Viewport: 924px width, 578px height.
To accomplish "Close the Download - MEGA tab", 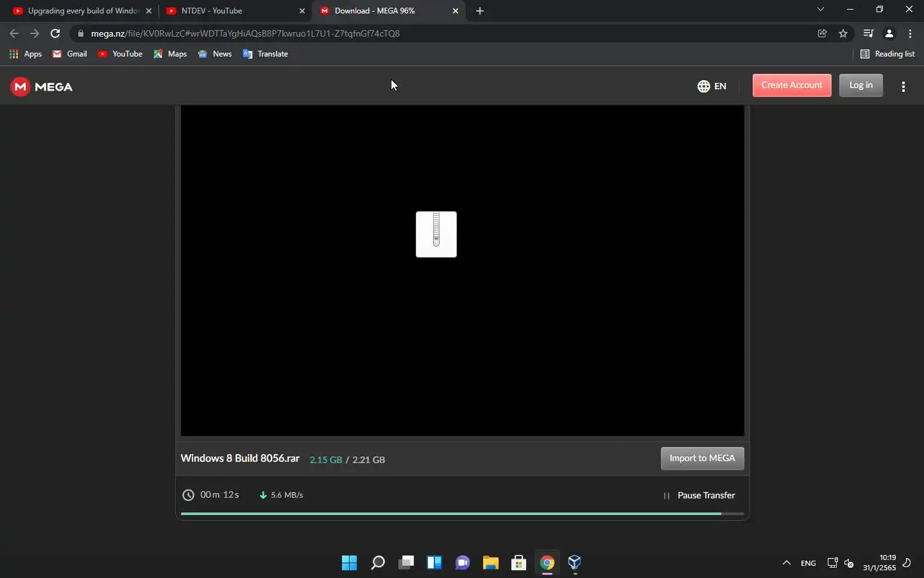I will click(x=456, y=11).
